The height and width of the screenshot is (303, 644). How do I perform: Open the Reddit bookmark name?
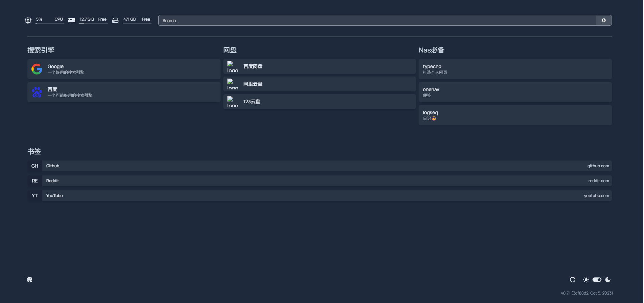52,181
